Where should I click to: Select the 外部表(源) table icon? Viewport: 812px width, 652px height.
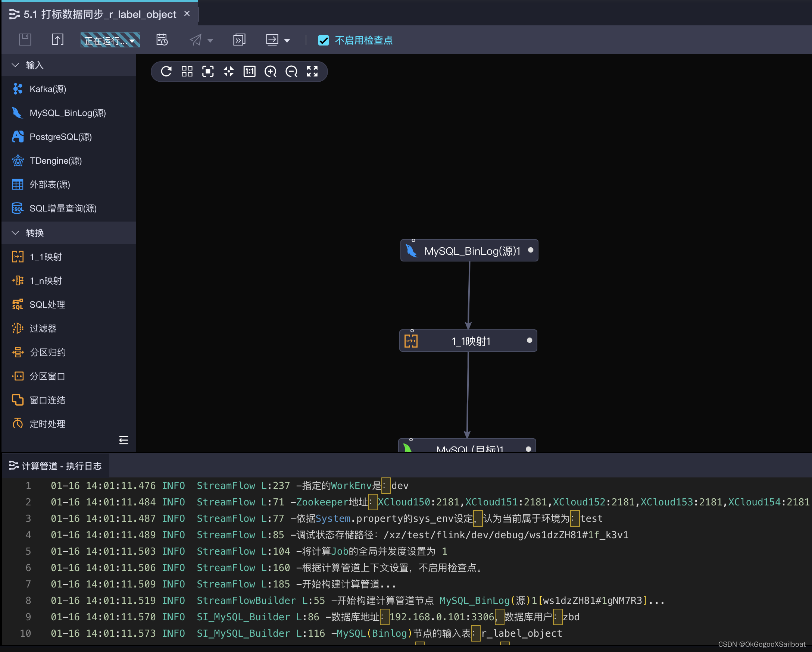pos(17,185)
